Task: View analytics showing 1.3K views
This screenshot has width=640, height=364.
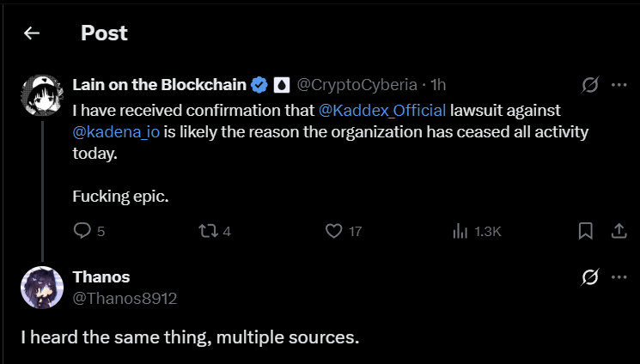Action: (460, 231)
